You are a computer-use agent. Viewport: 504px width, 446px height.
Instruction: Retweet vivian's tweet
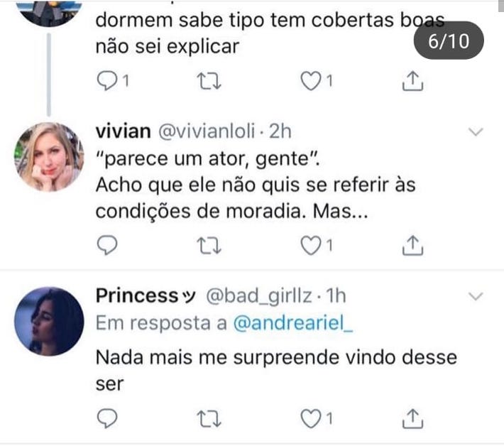pyautogui.click(x=207, y=245)
